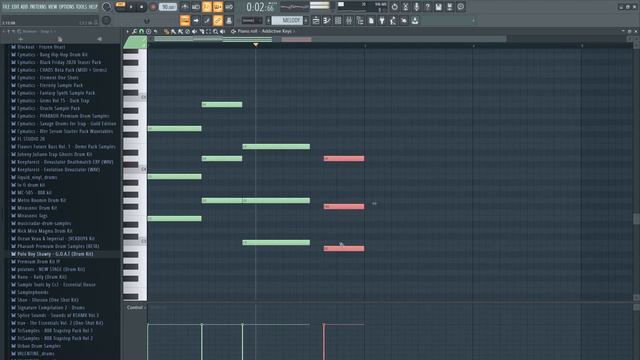
Task: Open the pattern selector labeled MELODY
Action: click(x=287, y=20)
